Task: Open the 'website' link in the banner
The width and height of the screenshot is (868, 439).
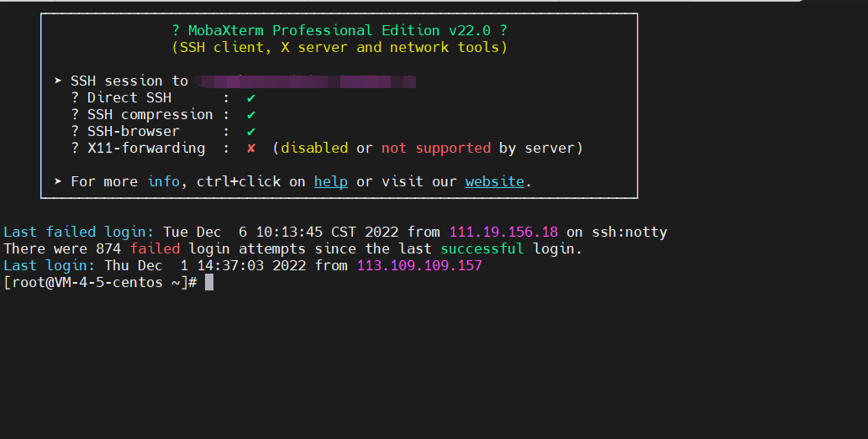Action: point(494,181)
